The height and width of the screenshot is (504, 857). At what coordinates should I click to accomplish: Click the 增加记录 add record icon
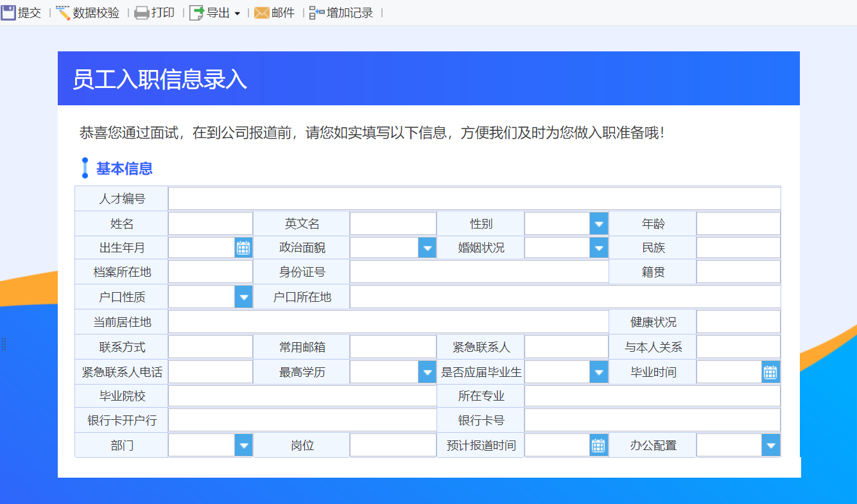pos(317,12)
